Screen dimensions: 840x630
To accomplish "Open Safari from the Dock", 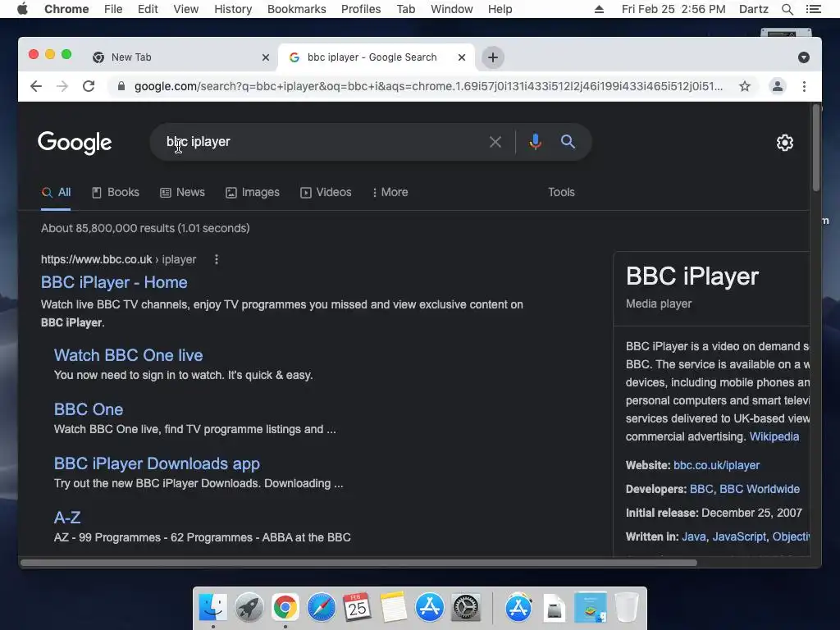I will coord(322,607).
